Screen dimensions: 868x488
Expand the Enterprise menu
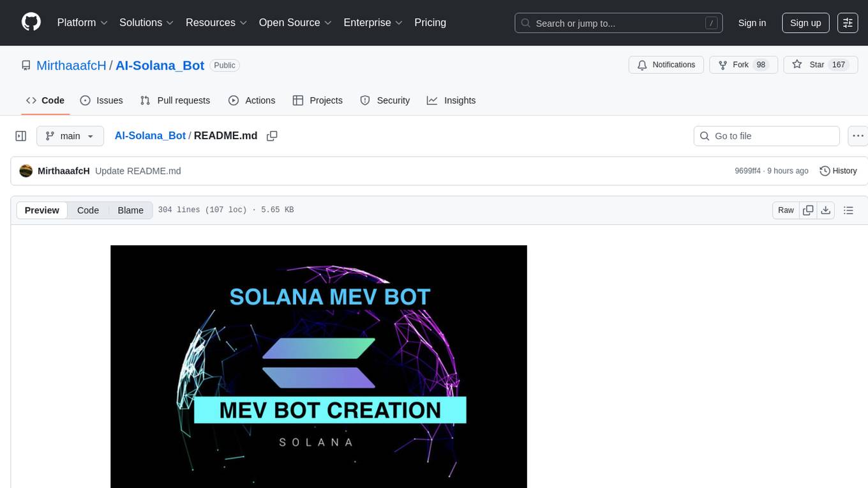click(x=373, y=22)
